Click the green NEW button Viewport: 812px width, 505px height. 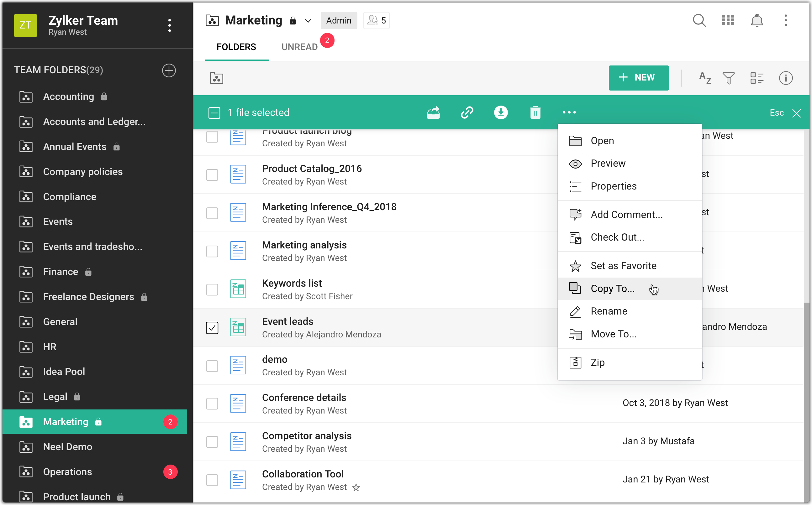(638, 77)
